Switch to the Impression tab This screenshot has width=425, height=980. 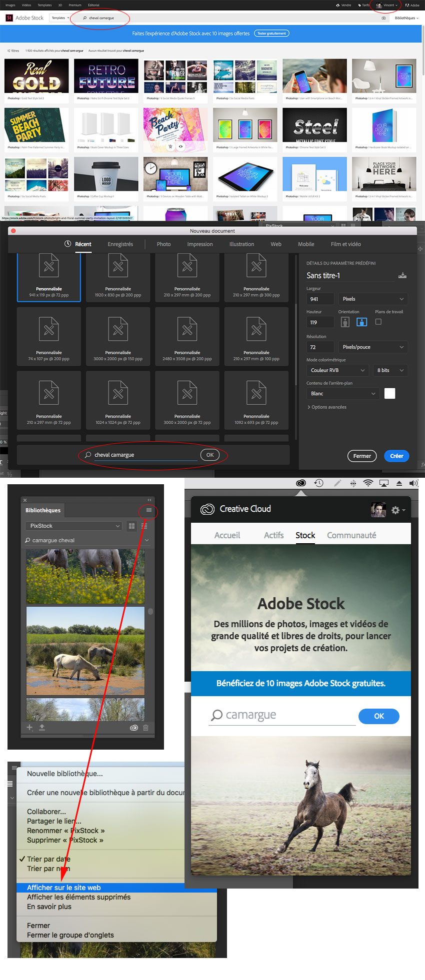(200, 244)
